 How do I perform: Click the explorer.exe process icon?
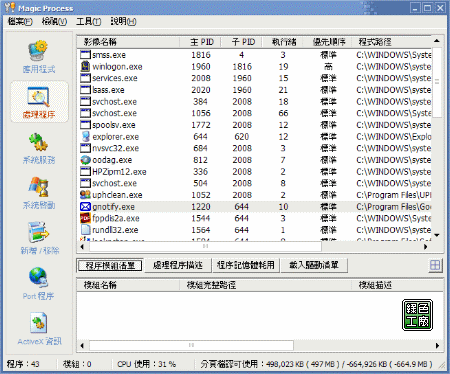85,136
